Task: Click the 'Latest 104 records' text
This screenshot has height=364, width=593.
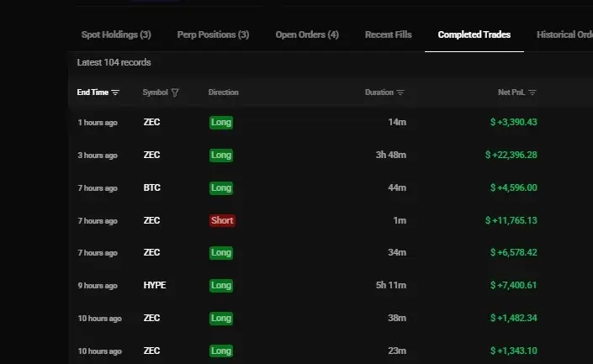Action: (x=114, y=62)
